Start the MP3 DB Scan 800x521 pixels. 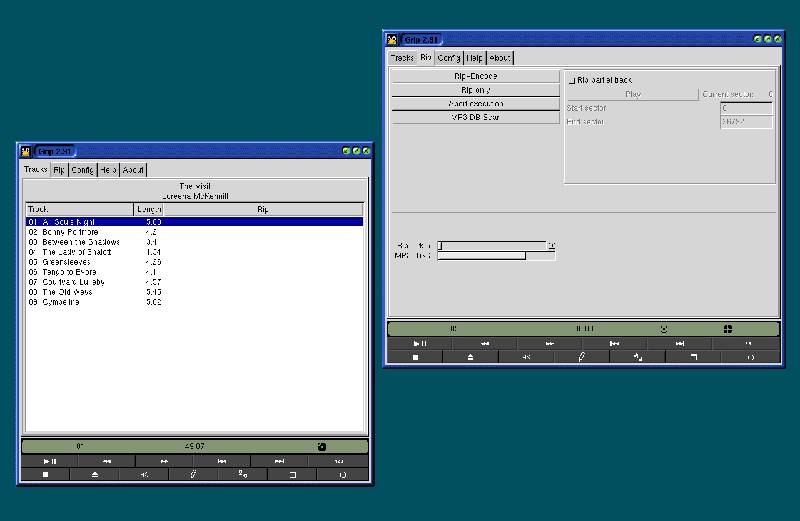pyautogui.click(x=475, y=117)
